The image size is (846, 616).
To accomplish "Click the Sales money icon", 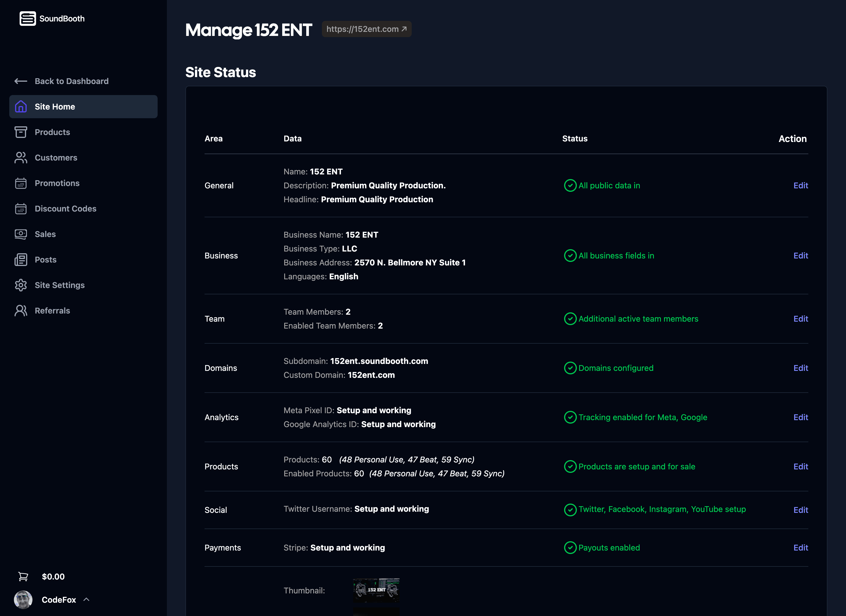I will (x=21, y=234).
